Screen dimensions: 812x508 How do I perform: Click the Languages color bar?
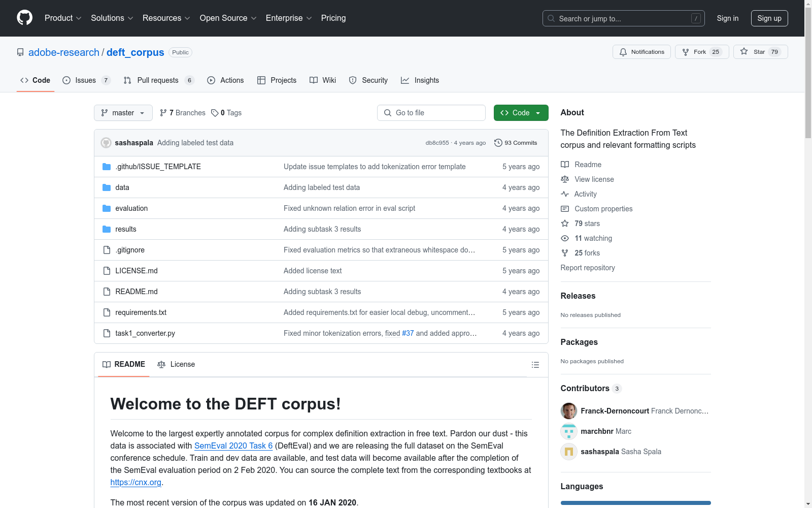pyautogui.click(x=635, y=503)
